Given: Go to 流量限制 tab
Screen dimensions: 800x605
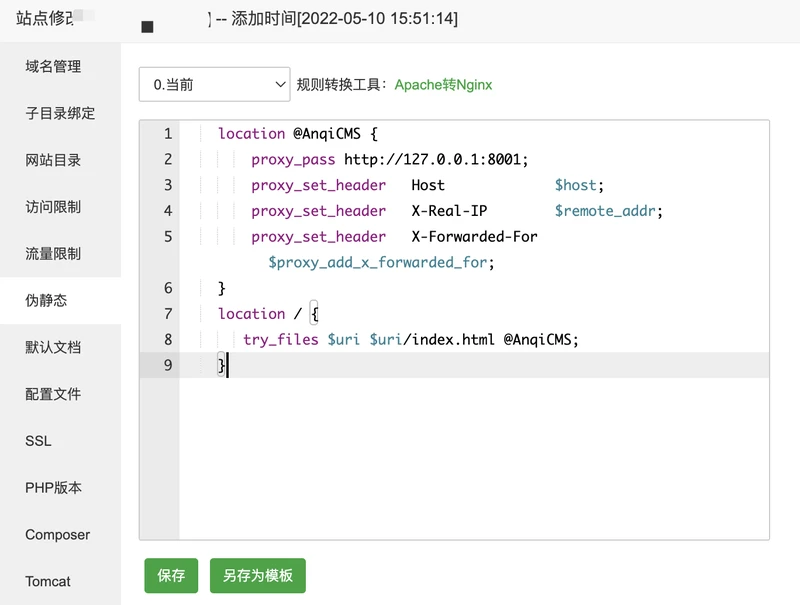Looking at the screenshot, I should (x=54, y=254).
